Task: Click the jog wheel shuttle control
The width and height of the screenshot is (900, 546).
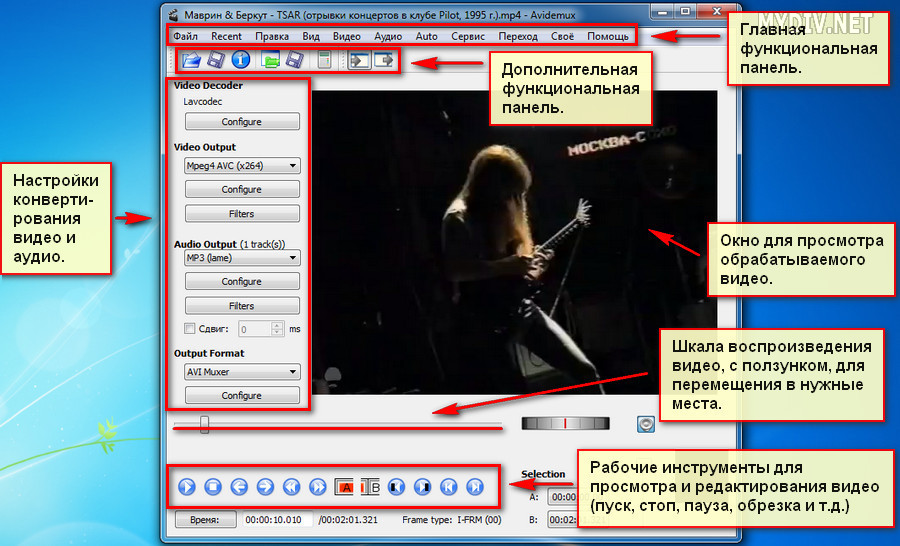Action: pyautogui.click(x=565, y=424)
